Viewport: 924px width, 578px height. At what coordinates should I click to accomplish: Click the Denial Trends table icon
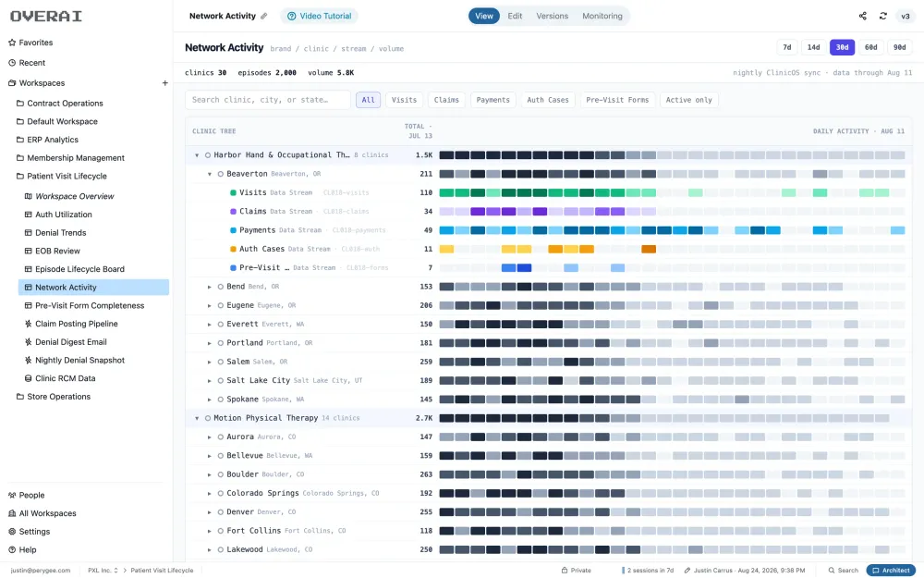pyautogui.click(x=29, y=233)
